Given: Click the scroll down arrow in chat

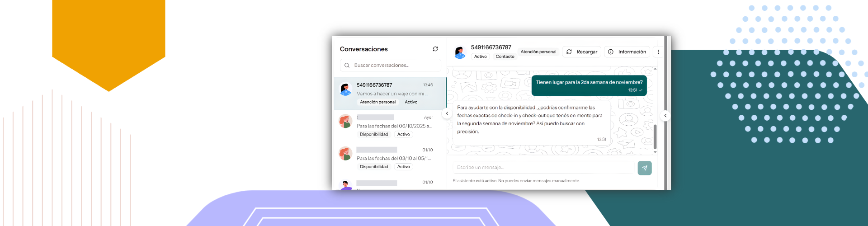Looking at the screenshot, I should (x=655, y=152).
